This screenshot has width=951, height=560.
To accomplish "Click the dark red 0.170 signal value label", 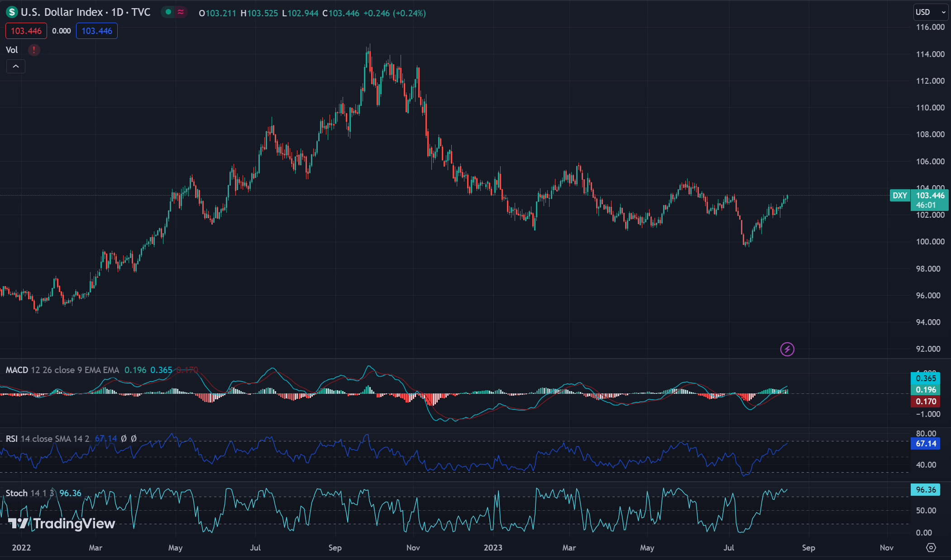I will point(925,402).
